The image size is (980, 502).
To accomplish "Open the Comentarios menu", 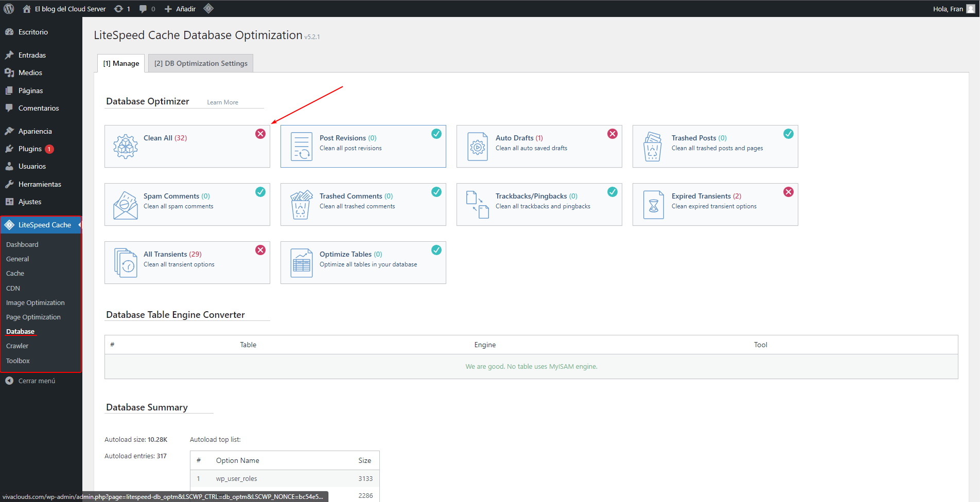I will [41, 108].
